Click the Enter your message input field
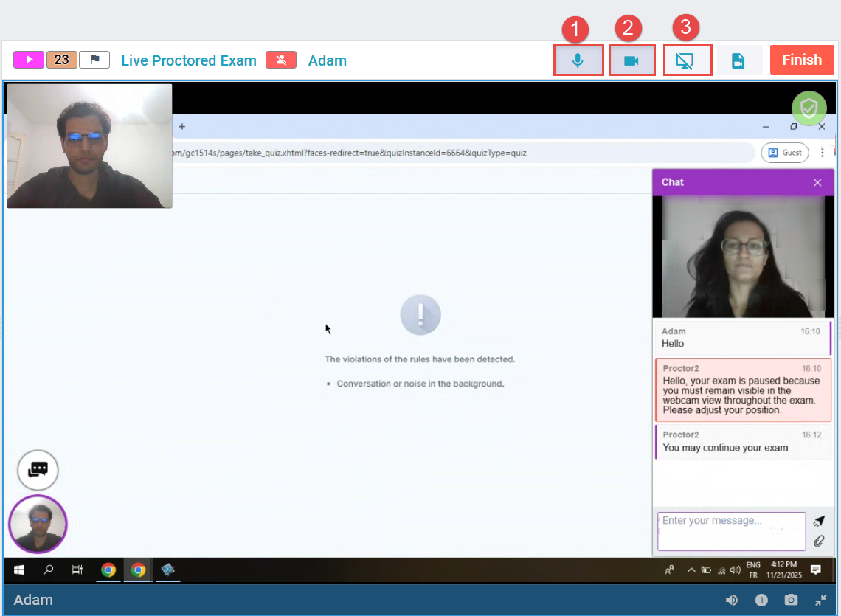 coord(731,530)
